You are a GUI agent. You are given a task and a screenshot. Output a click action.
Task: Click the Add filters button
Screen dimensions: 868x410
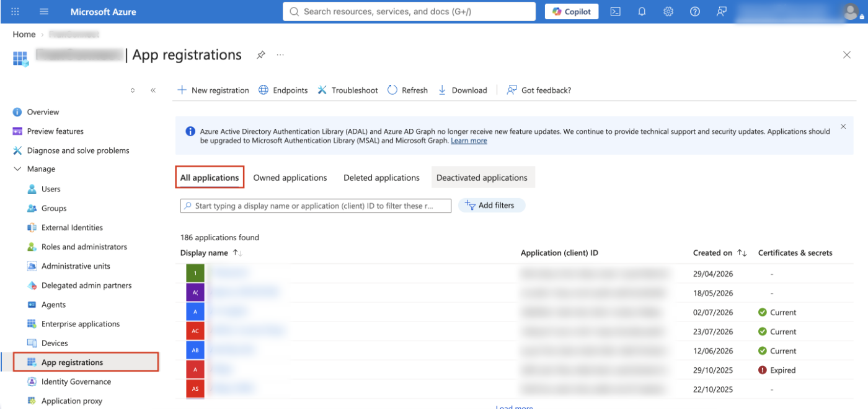click(x=492, y=206)
